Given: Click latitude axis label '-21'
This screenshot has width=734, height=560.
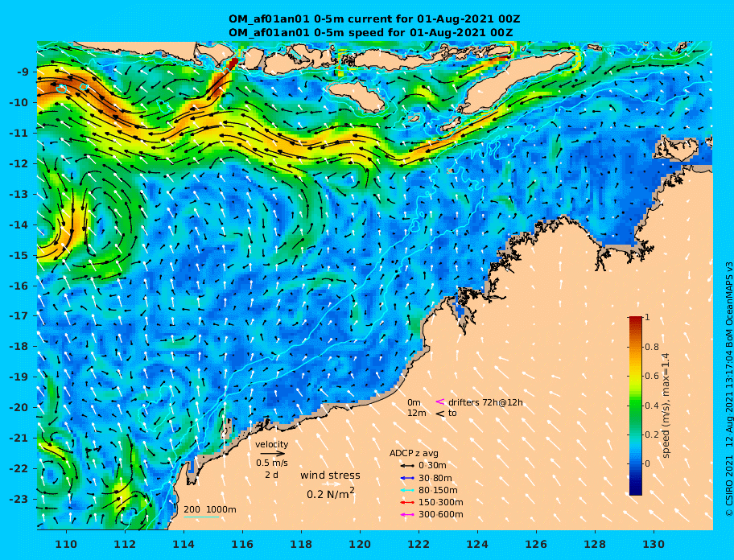Looking at the screenshot, I should pos(20,438).
